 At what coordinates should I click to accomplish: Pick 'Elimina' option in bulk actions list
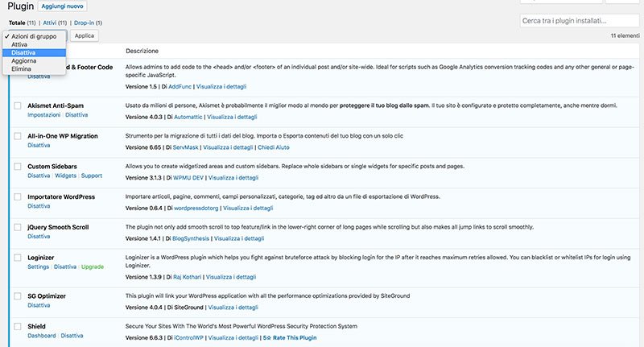click(x=22, y=69)
